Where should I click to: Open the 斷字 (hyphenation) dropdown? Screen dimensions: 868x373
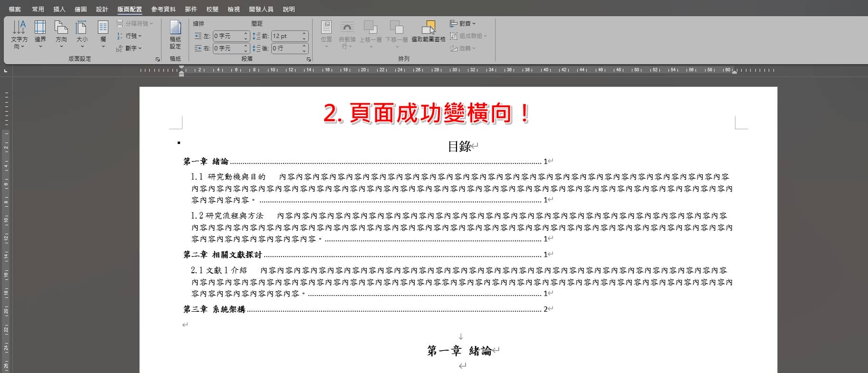pos(129,48)
